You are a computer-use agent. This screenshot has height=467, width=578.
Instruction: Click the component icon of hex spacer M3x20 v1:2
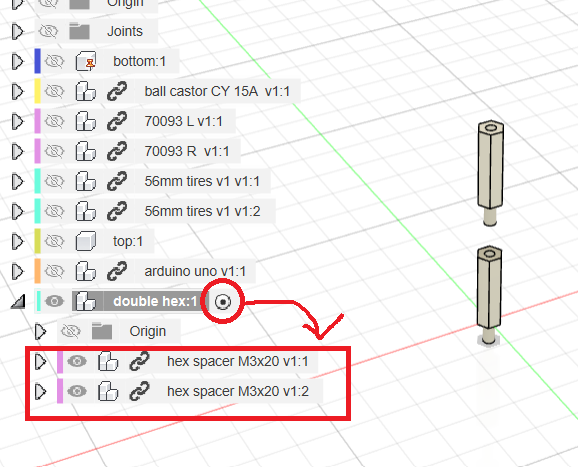(x=108, y=391)
